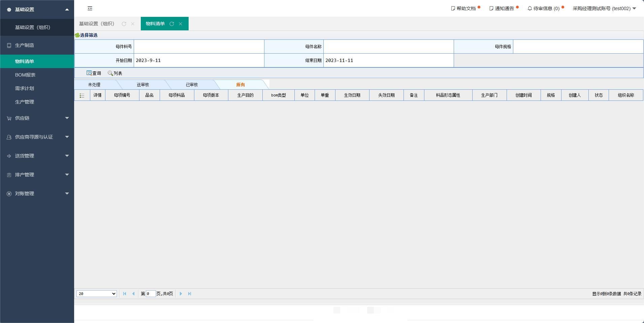644x323 pixels.
Task: Click the 母项编号 column header
Action: [x=122, y=95]
